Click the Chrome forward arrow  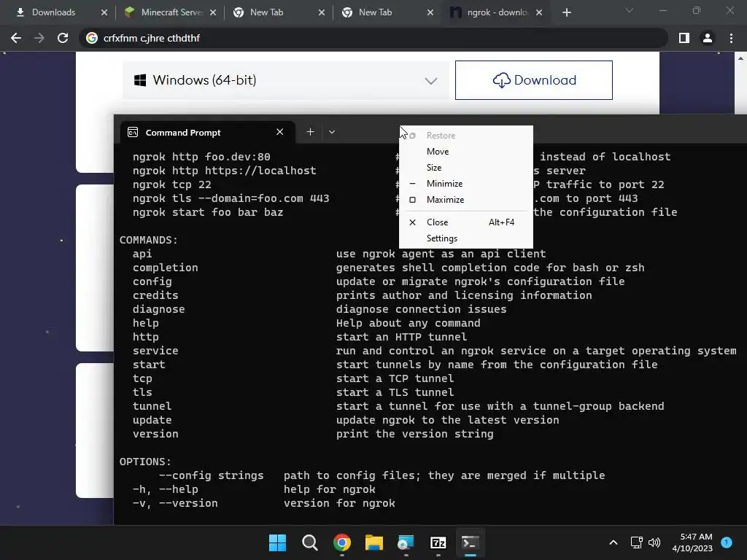[39, 38]
